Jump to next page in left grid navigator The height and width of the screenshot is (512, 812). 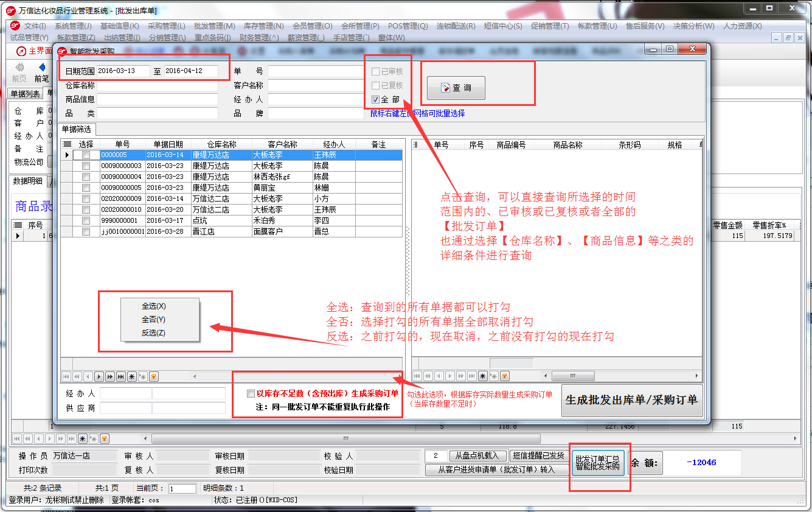[x=110, y=376]
